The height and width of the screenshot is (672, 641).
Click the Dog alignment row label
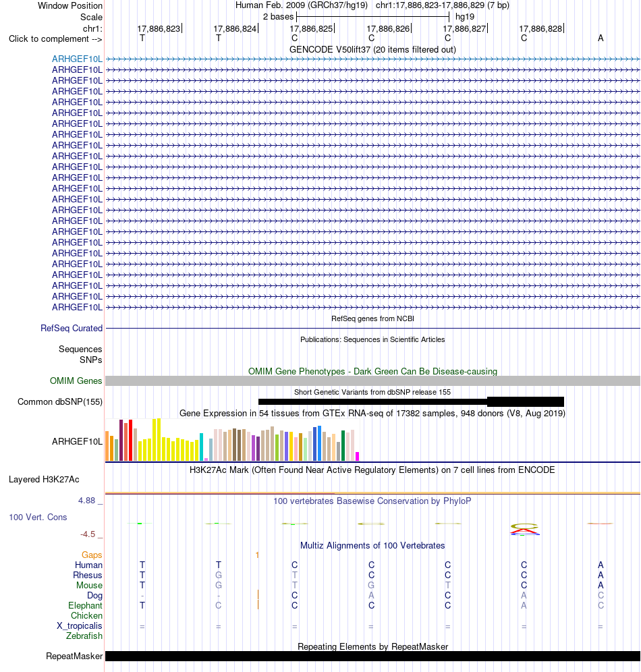click(x=94, y=596)
